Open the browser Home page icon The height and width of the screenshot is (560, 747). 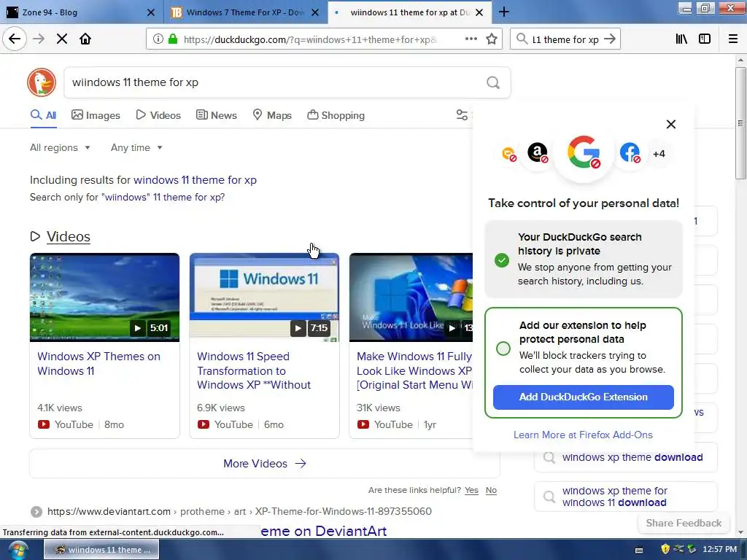85,39
